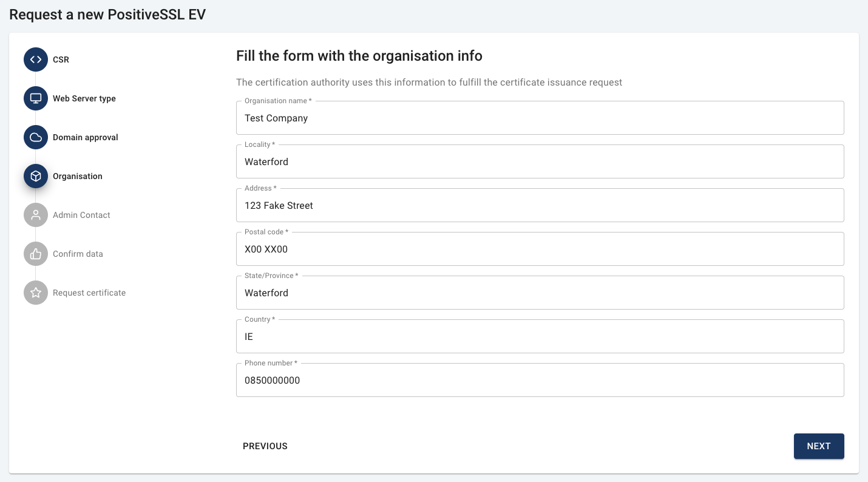Screen dimensions: 868x482
Task: Click the Organisation cube icon
Action: click(36, 176)
